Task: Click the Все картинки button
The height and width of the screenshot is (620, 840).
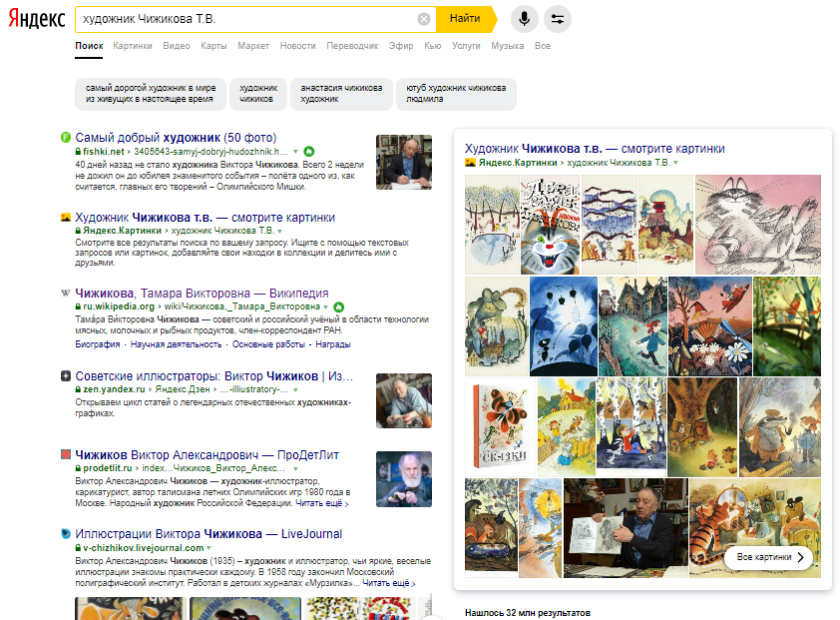Action: 768,557
